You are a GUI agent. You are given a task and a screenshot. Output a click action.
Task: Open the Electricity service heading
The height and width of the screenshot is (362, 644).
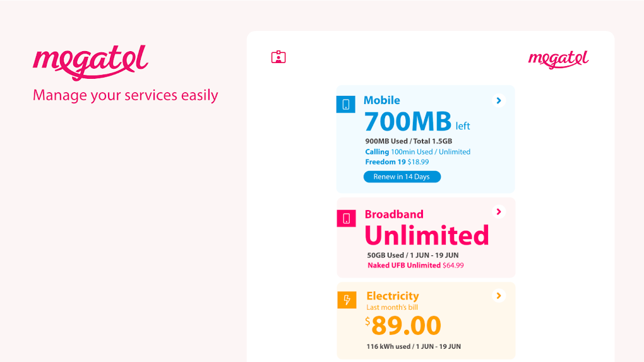(x=392, y=296)
